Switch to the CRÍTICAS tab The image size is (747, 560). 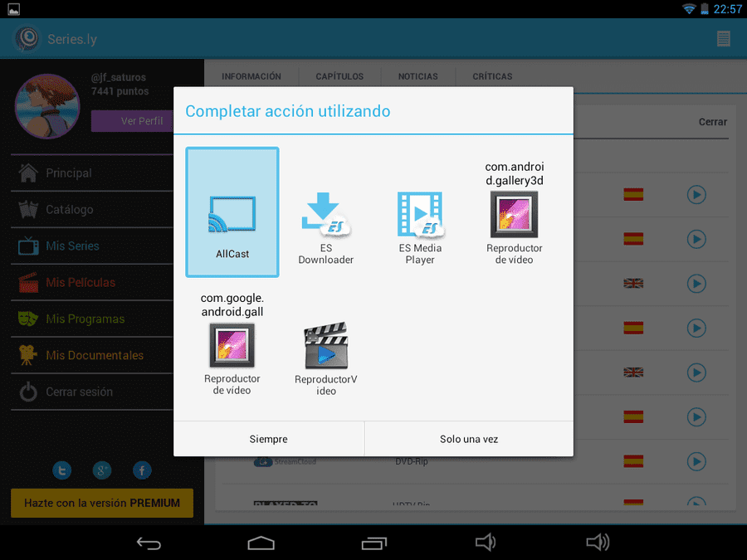pyautogui.click(x=492, y=76)
